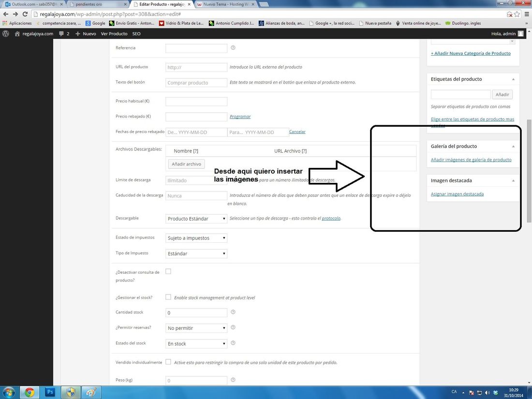Open Tipo de Impuesto dropdown
This screenshot has height=399, width=532.
tap(196, 254)
